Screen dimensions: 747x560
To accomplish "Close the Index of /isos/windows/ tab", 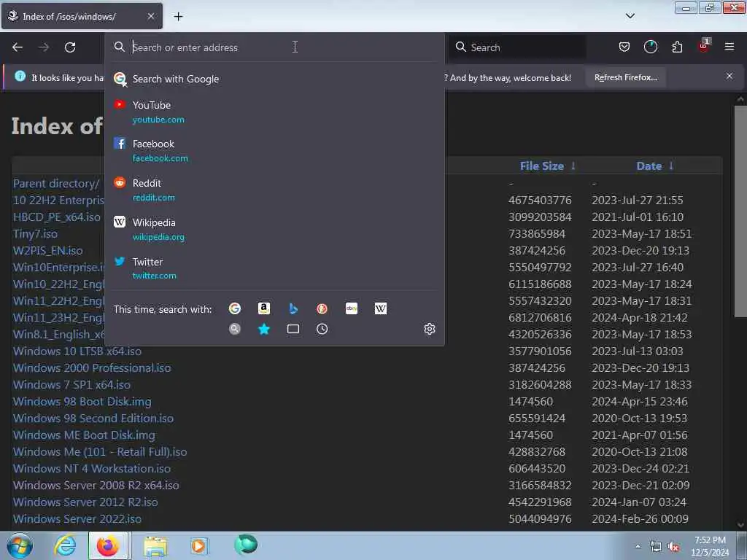I will [150, 16].
